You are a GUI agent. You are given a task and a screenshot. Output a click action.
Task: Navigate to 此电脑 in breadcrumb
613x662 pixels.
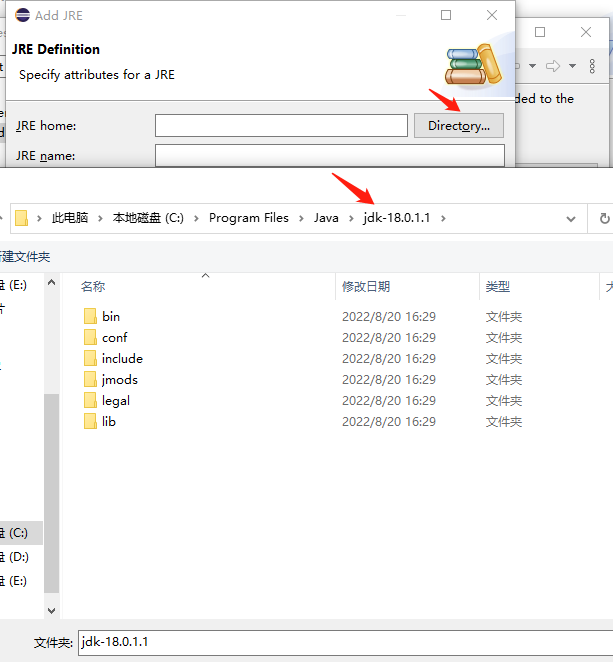[x=70, y=218]
